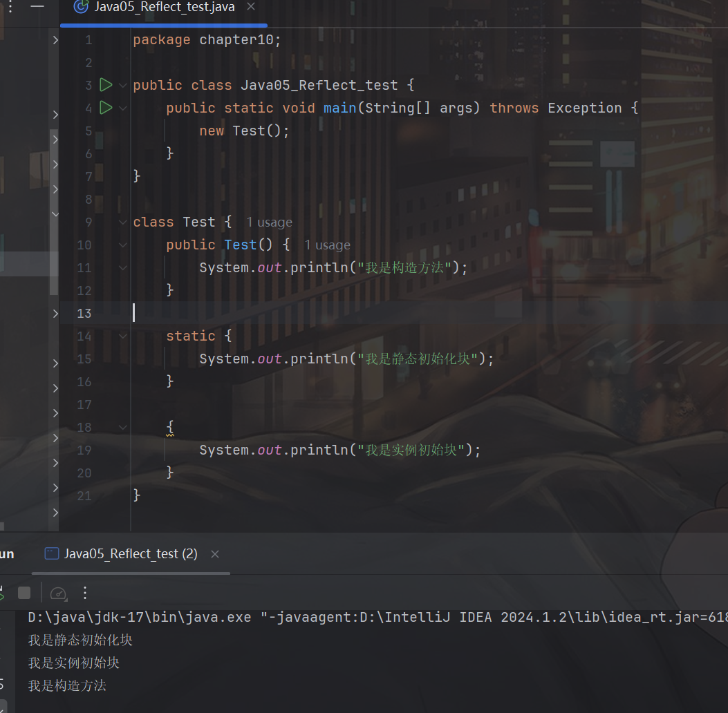Click run gutter icon beside class Java05_Reflect_test

pos(106,85)
